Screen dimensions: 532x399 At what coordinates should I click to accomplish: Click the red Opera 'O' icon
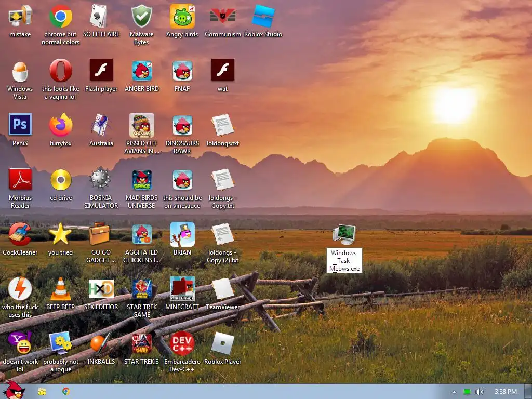pyautogui.click(x=60, y=70)
